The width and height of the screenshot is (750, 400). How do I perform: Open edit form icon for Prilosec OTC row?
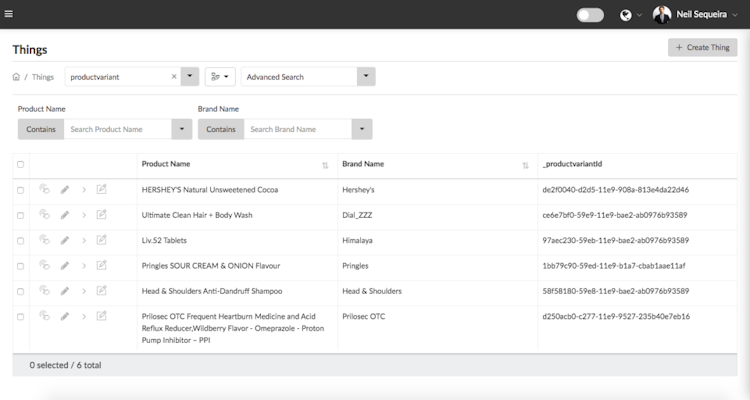(x=101, y=316)
